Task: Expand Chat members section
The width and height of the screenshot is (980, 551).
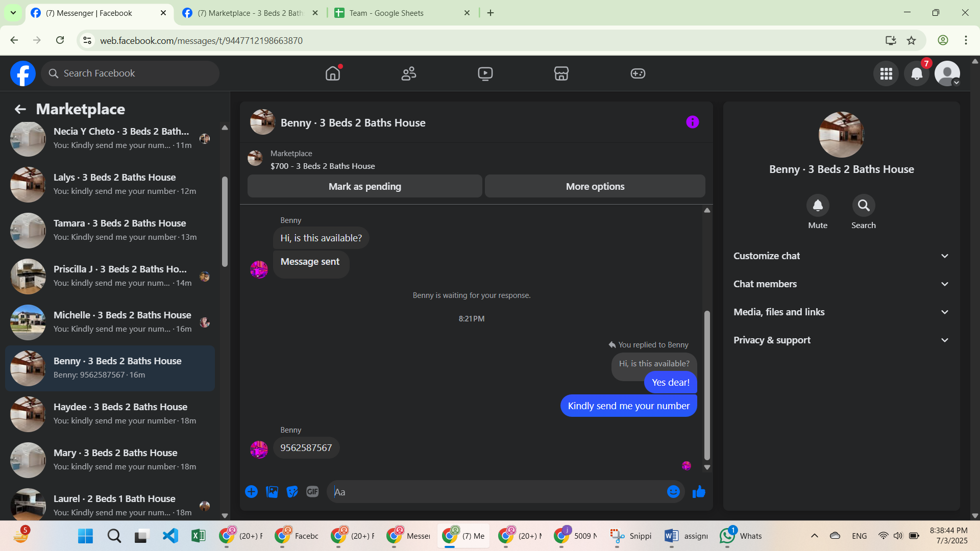Action: [x=841, y=284]
